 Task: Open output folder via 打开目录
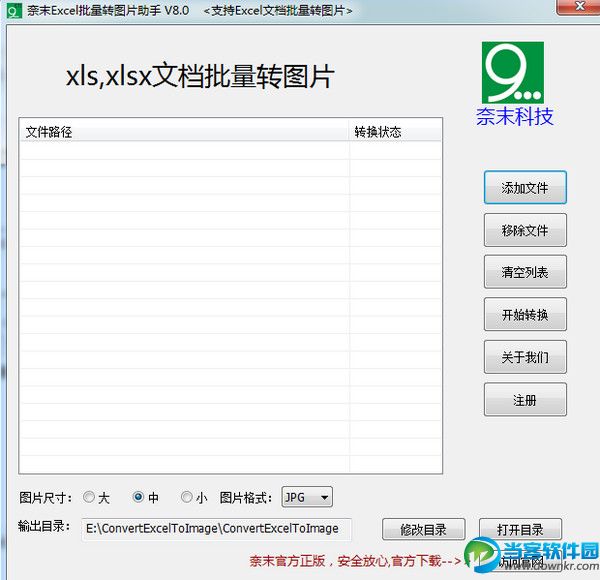pos(520,529)
